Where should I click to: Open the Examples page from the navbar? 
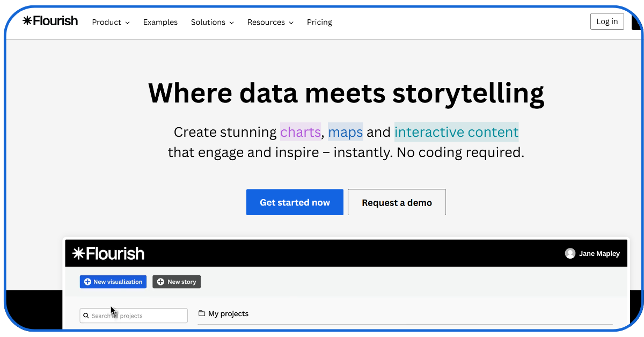[160, 22]
